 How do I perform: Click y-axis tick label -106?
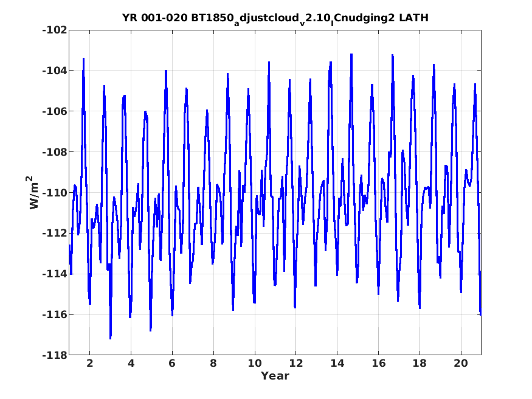point(55,111)
